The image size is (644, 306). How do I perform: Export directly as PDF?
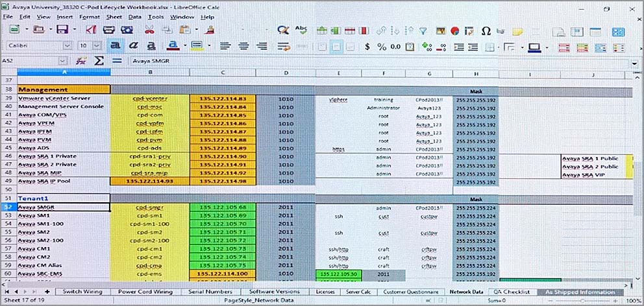[91, 30]
